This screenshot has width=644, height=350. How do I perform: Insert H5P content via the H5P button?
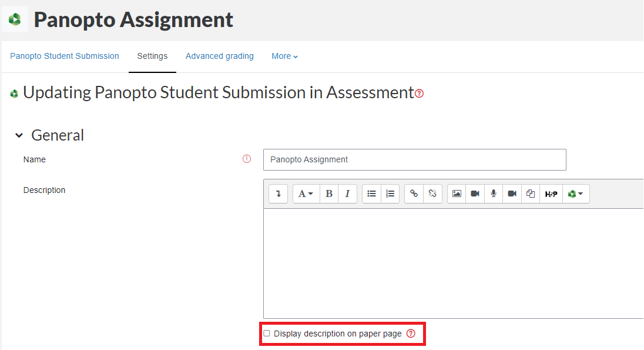coord(551,194)
